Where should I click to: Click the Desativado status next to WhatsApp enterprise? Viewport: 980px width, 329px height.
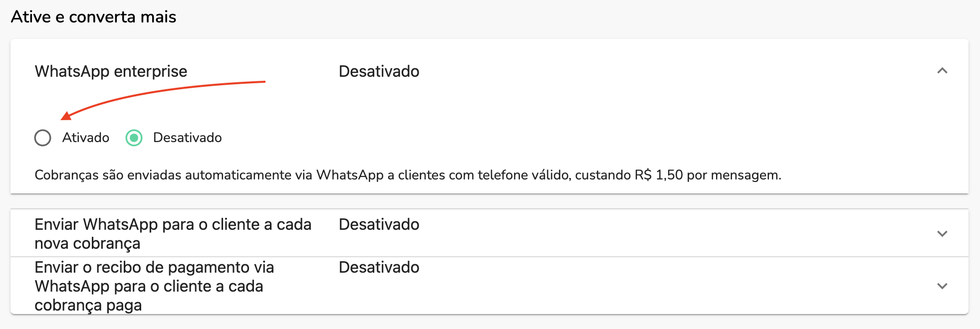tap(378, 72)
